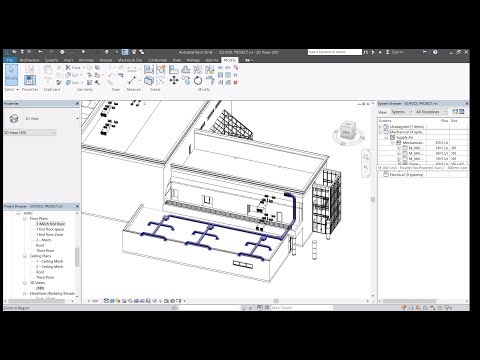Collapse the Floor Plans node in Project Browser
480x360 pixels.
pyautogui.click(x=25, y=219)
